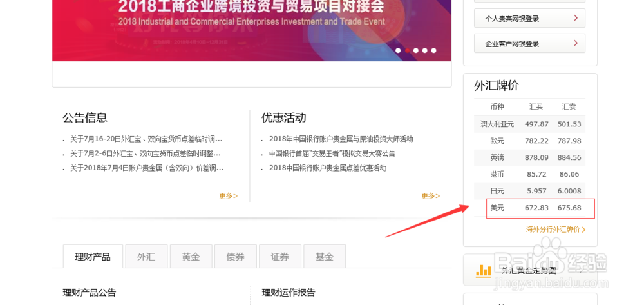Click the red active carousel dot

(407, 50)
